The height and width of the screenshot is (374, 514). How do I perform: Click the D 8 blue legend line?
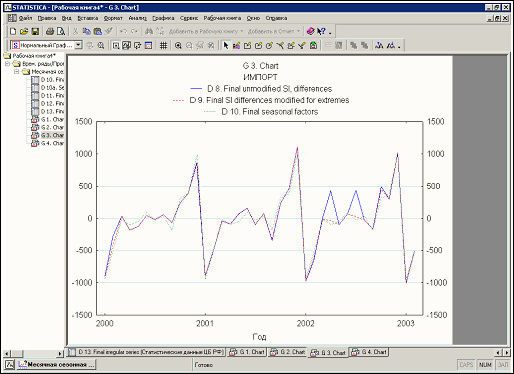pos(196,89)
